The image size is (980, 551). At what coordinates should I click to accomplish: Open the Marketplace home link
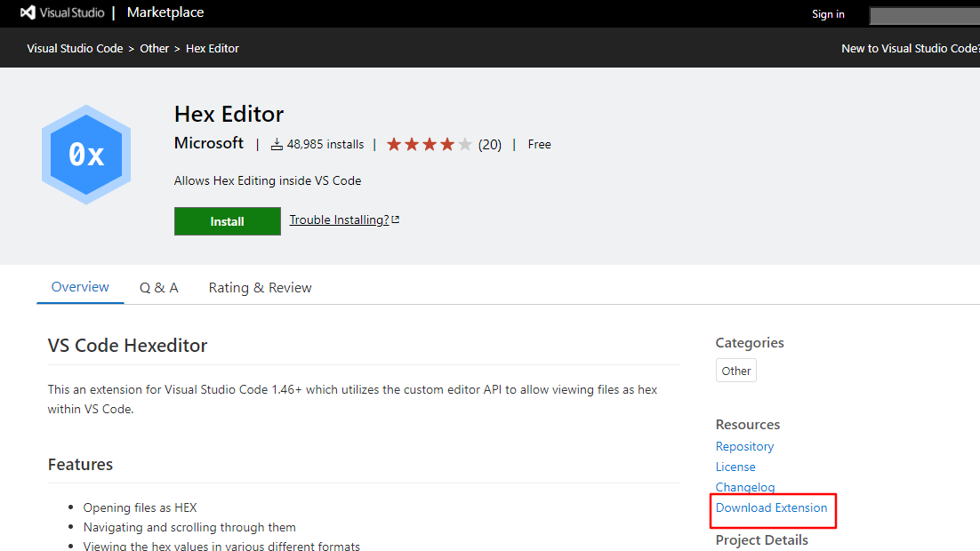[x=165, y=12]
